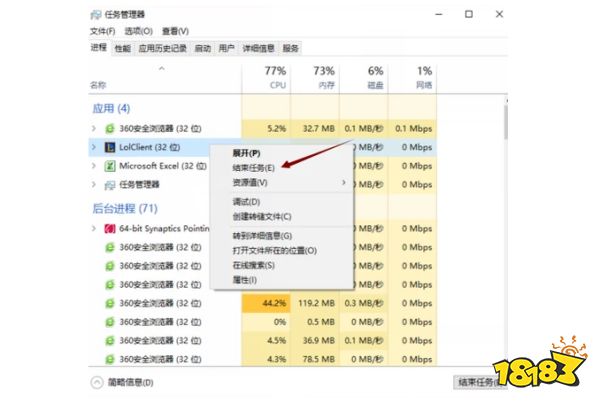Image resolution: width=600 pixels, height=404 pixels.
Task: Switch to the 详细信息 tab
Action: [259, 49]
